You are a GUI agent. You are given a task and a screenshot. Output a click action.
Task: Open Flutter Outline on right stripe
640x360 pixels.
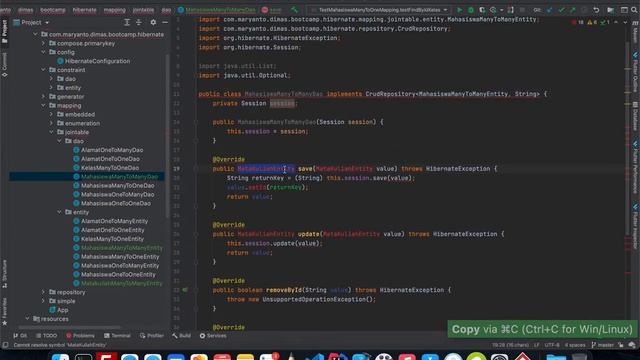click(x=635, y=73)
